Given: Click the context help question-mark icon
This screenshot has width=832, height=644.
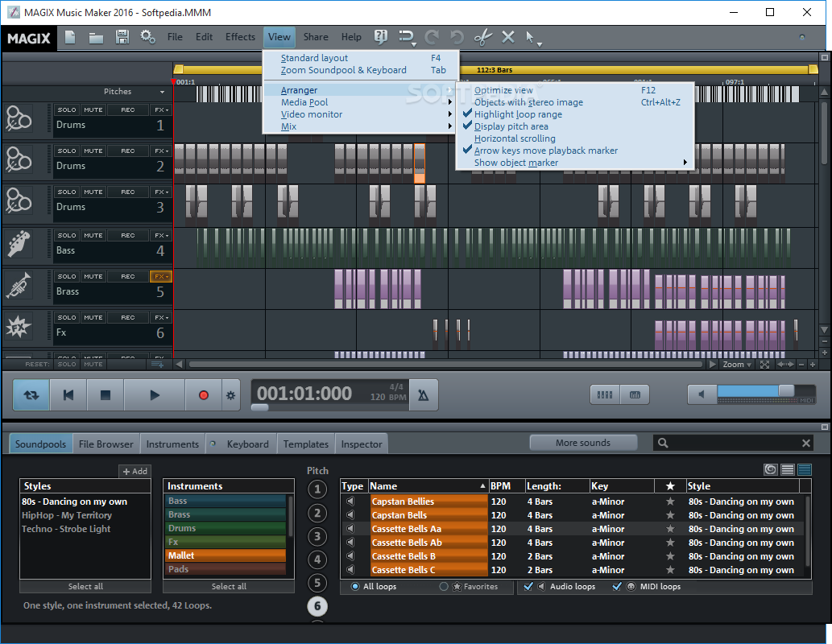Looking at the screenshot, I should pyautogui.click(x=381, y=36).
